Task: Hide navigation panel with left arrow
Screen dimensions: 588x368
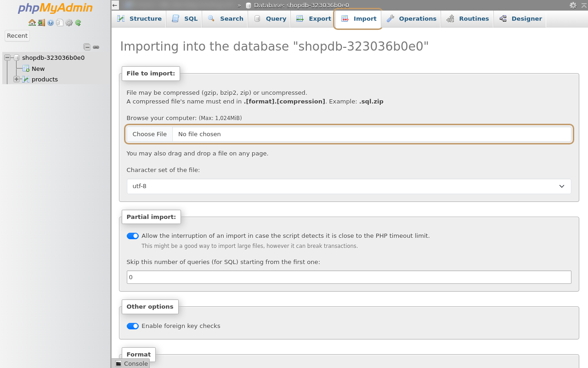Action: (x=115, y=6)
